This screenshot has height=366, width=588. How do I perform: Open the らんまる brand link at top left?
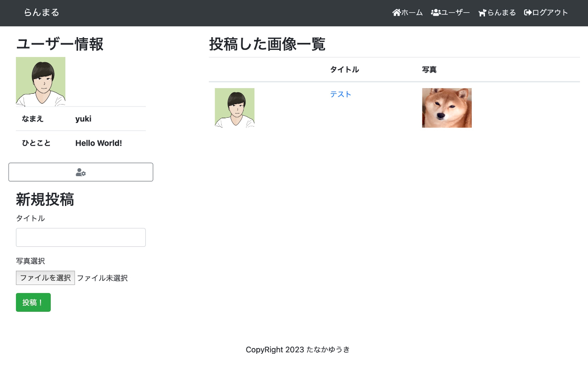click(x=41, y=13)
